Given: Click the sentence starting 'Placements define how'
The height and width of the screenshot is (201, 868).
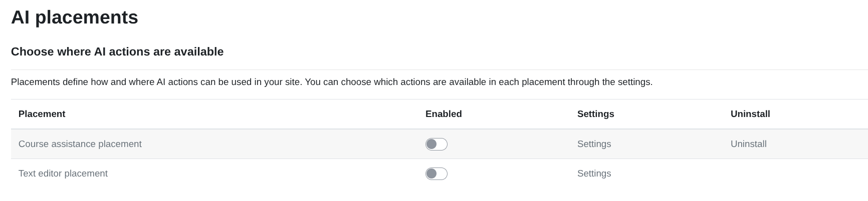Looking at the screenshot, I should (x=156, y=82).
